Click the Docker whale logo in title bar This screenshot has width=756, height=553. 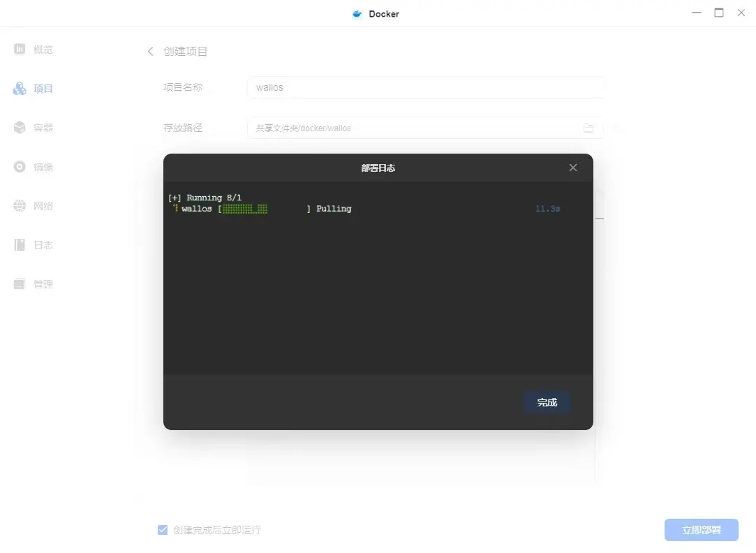coord(357,14)
